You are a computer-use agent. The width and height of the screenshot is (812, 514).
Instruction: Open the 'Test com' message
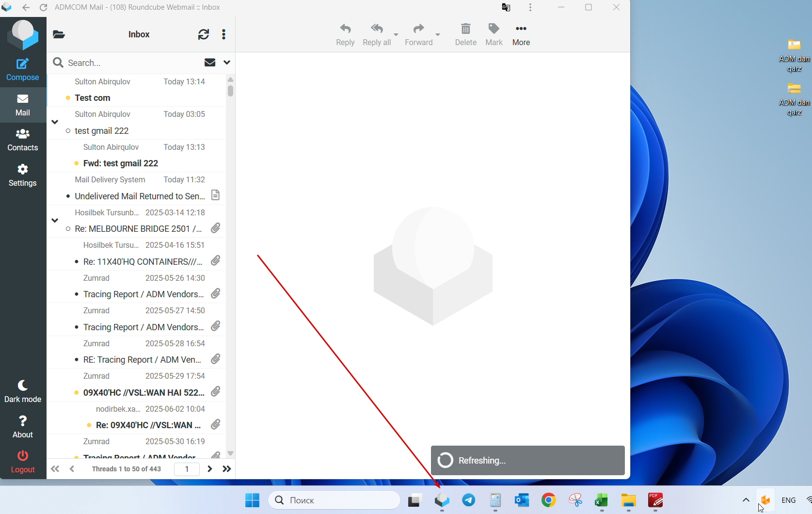[x=136, y=90]
